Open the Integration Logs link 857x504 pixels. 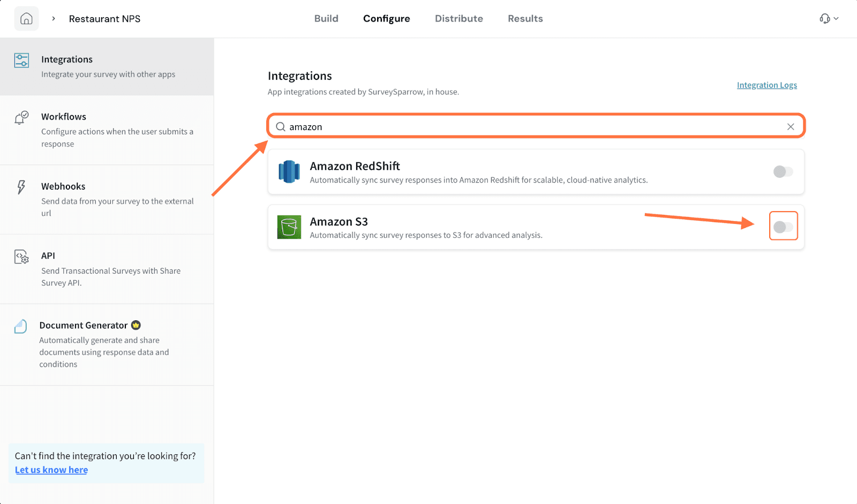766,85
